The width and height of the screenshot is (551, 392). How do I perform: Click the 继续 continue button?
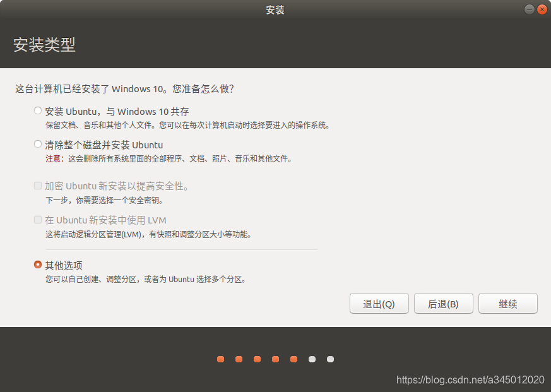(508, 304)
